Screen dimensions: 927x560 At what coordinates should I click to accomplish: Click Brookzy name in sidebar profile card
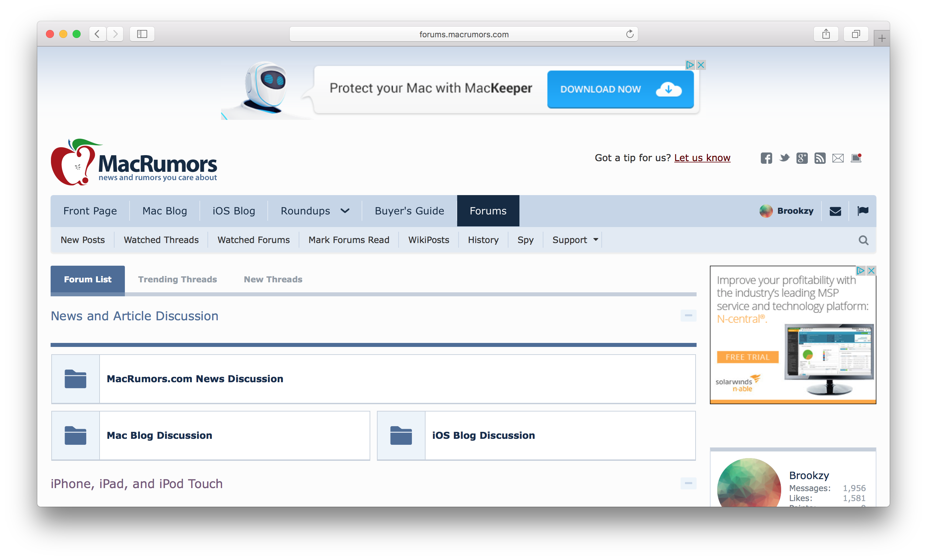[x=808, y=475]
